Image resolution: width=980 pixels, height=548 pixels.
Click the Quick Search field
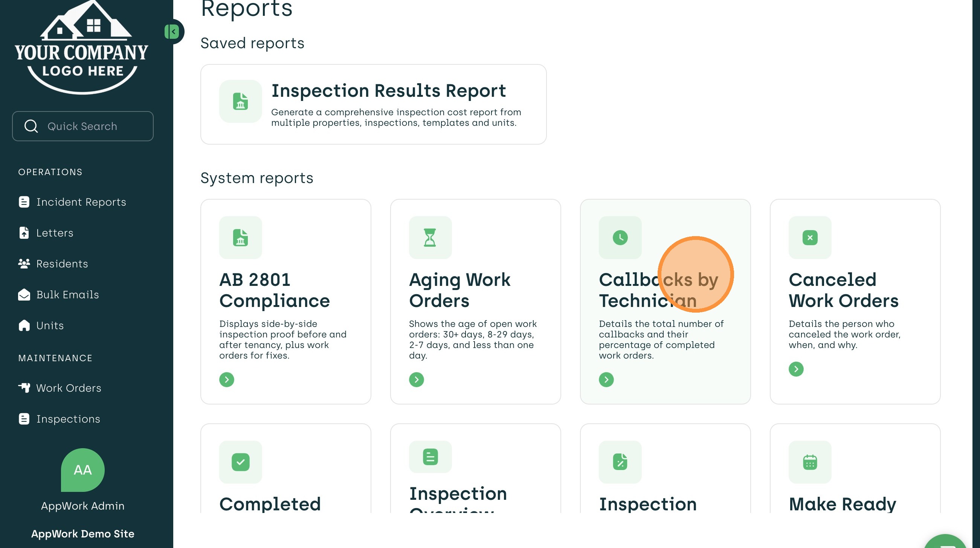click(82, 126)
